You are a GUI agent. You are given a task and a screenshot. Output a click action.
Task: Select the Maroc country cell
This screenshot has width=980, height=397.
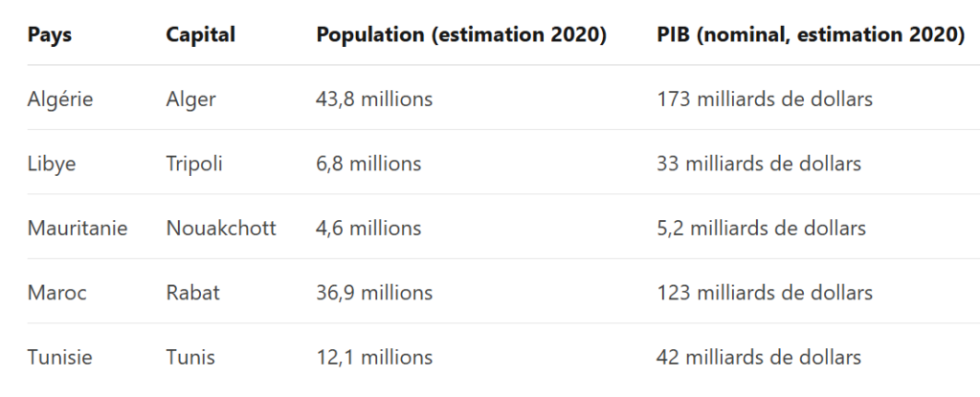(x=56, y=293)
